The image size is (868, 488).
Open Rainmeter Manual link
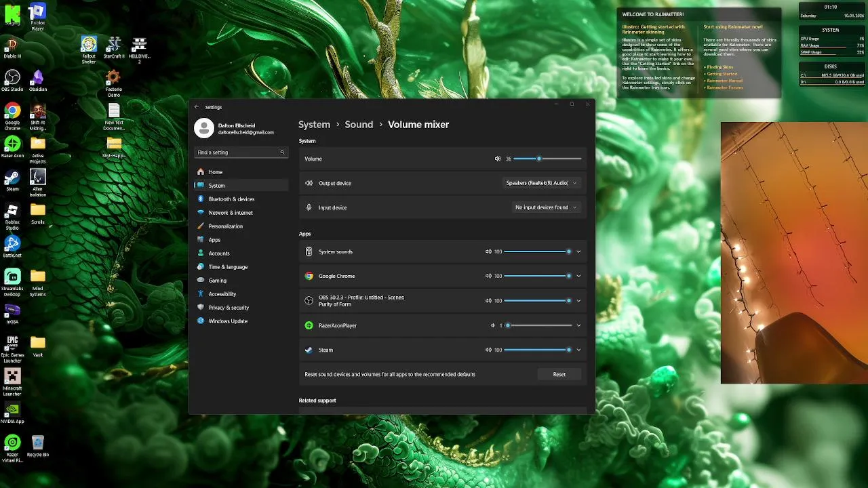click(723, 81)
